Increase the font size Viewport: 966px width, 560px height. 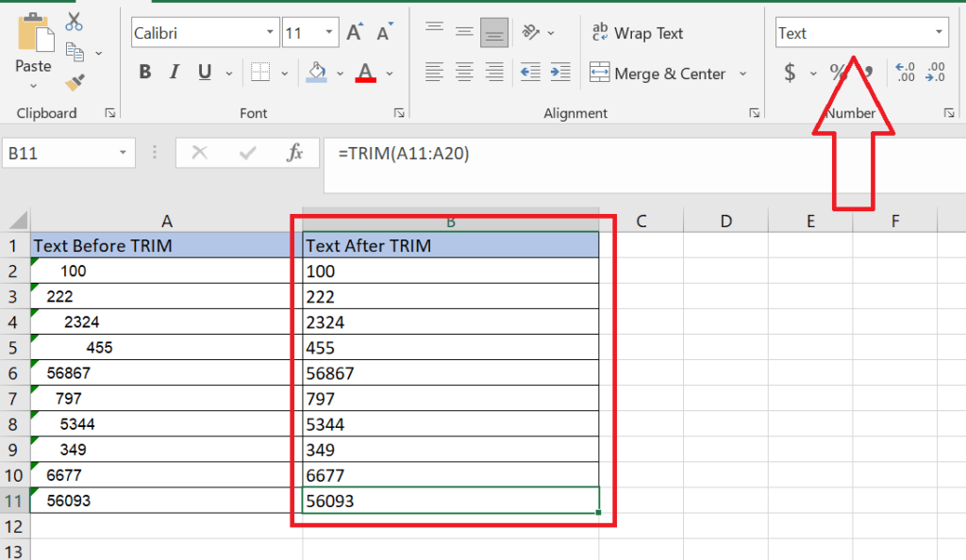coord(352,30)
